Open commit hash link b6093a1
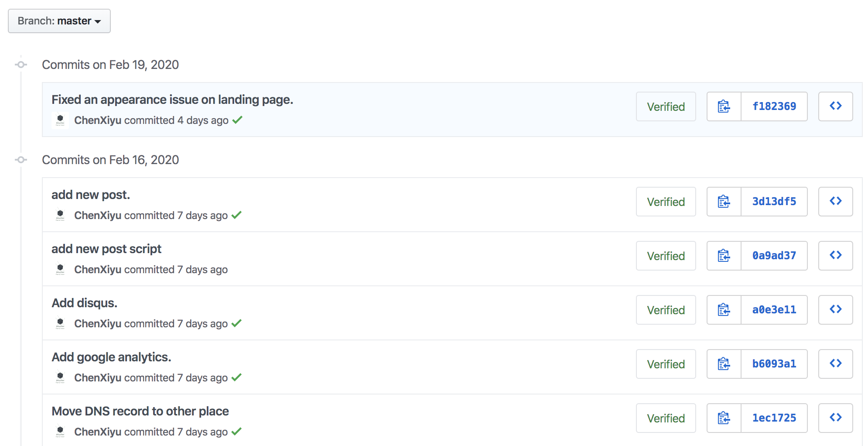The width and height of the screenshot is (868, 446). click(774, 364)
